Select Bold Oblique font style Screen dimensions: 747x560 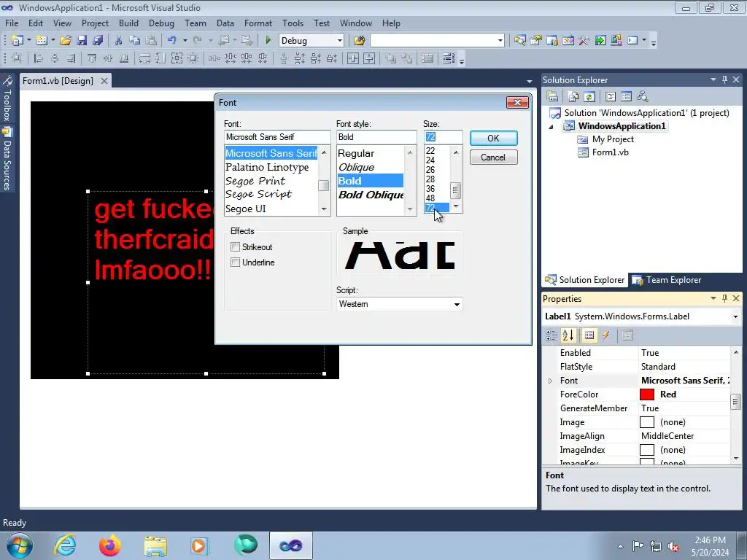[371, 195]
